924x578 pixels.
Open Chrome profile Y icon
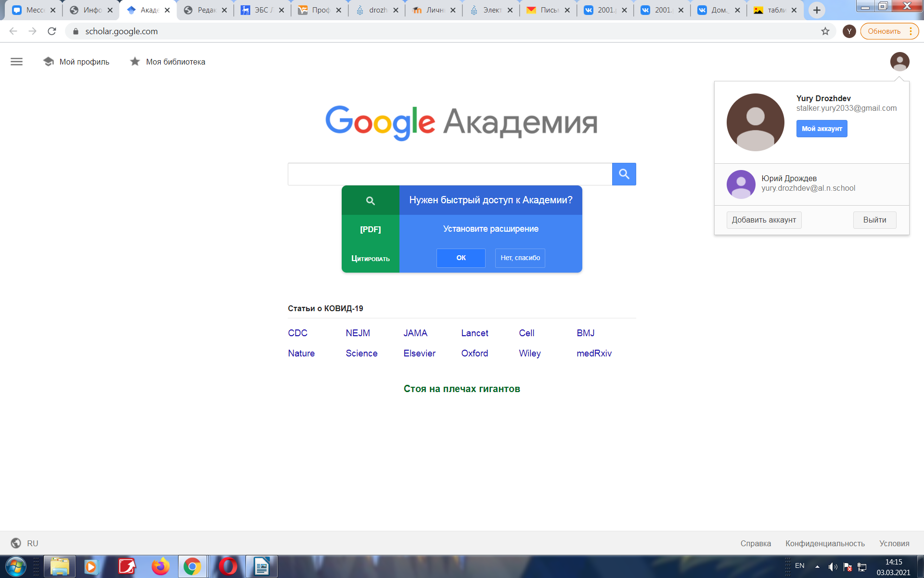(849, 31)
